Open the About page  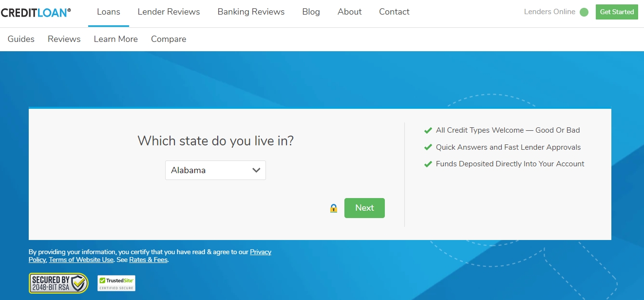(x=350, y=12)
